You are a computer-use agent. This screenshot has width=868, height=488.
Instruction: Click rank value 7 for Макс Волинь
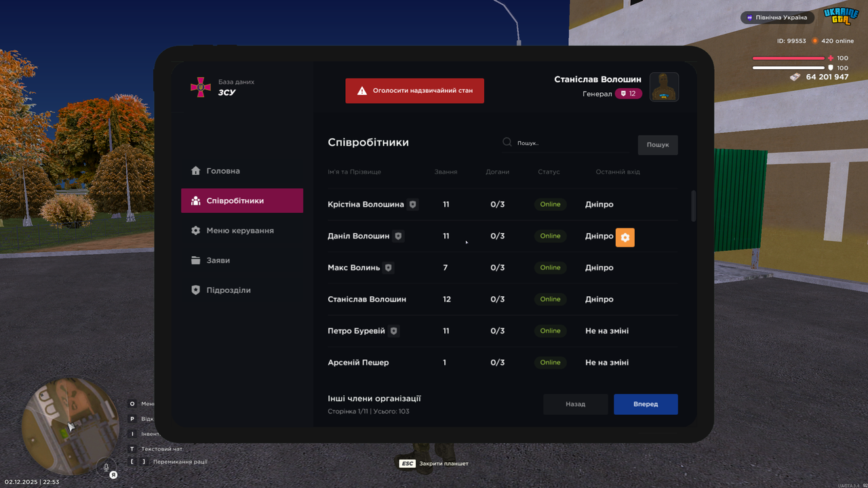click(446, 268)
